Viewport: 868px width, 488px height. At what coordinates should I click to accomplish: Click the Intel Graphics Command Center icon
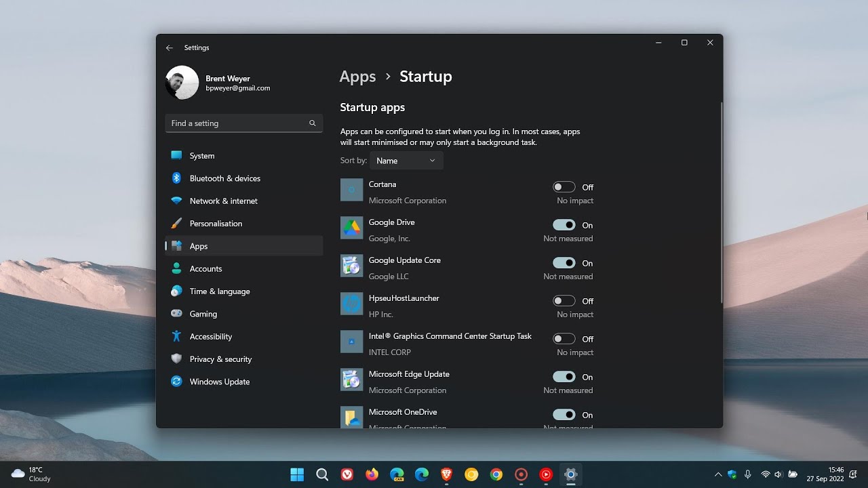click(x=352, y=342)
